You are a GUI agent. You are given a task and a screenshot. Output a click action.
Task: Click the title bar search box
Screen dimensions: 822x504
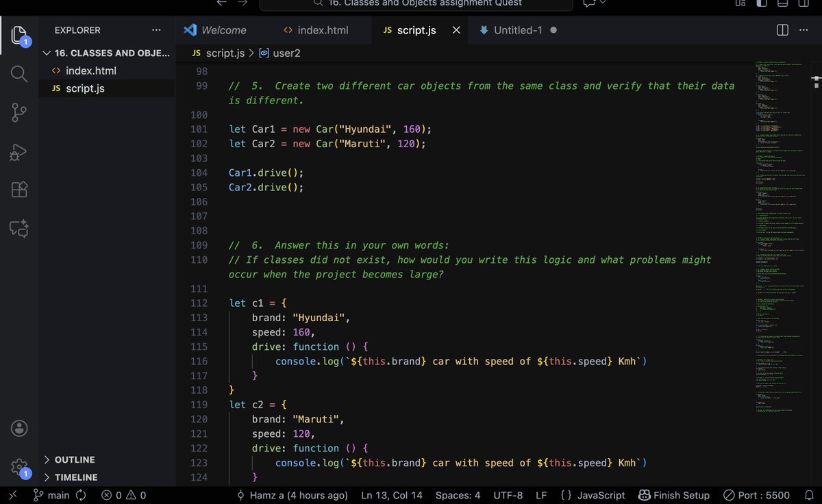click(x=416, y=4)
